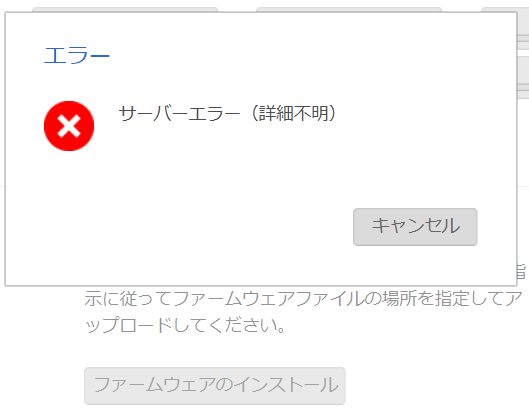The height and width of the screenshot is (420, 529).
Task: Click the lower gray bar right of the dialog
Action: pos(523,91)
